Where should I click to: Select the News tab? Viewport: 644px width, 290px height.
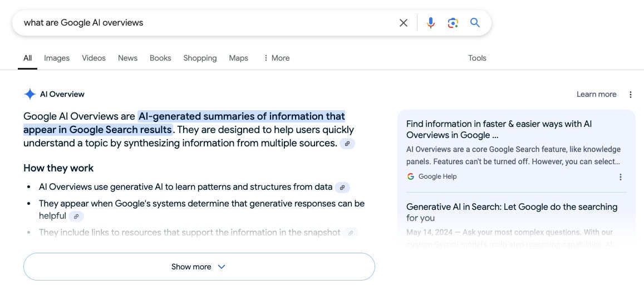(x=127, y=58)
